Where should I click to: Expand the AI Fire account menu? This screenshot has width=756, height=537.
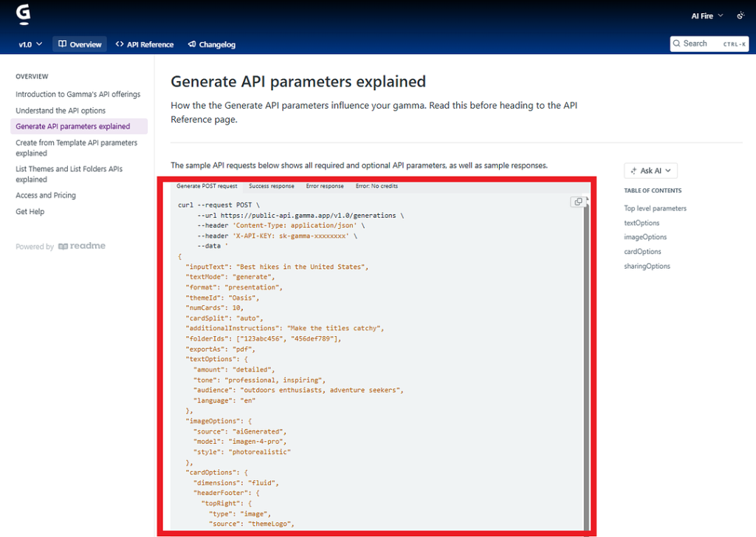coord(707,16)
